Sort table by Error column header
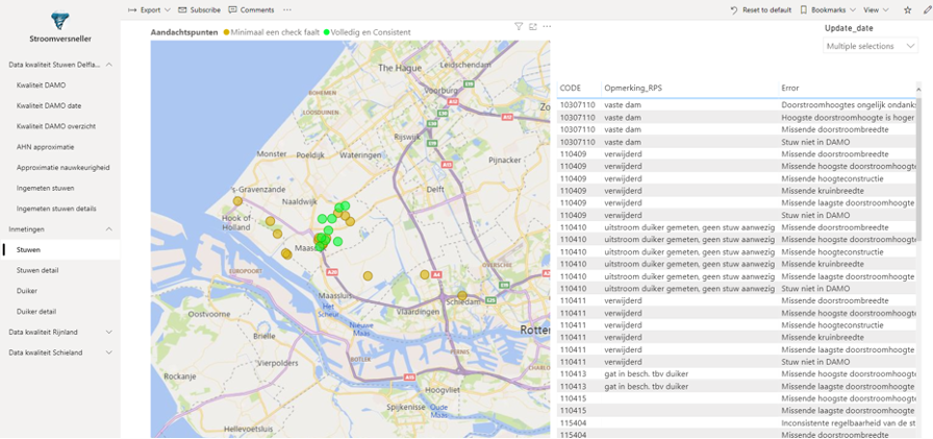Viewport: 933px width, 439px height. (x=790, y=88)
